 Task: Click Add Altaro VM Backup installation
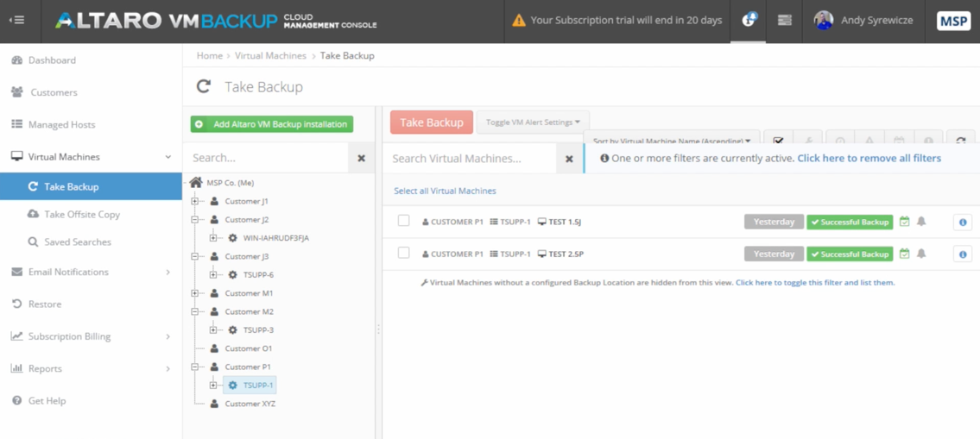point(272,124)
